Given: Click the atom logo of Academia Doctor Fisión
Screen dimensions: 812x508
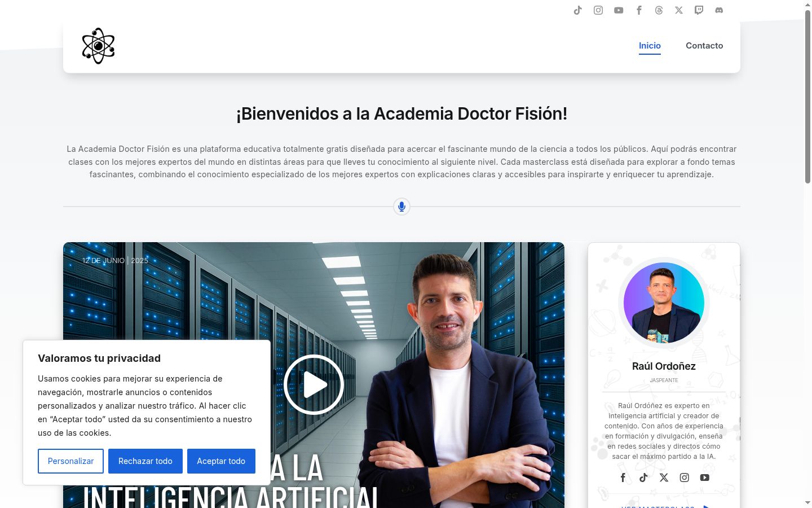Looking at the screenshot, I should tap(98, 46).
